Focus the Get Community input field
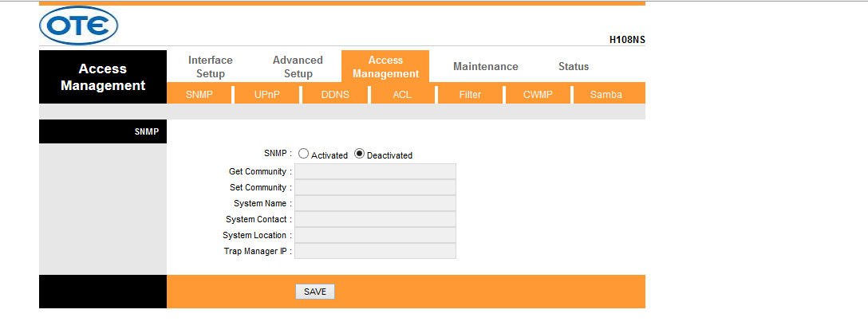 [375, 171]
